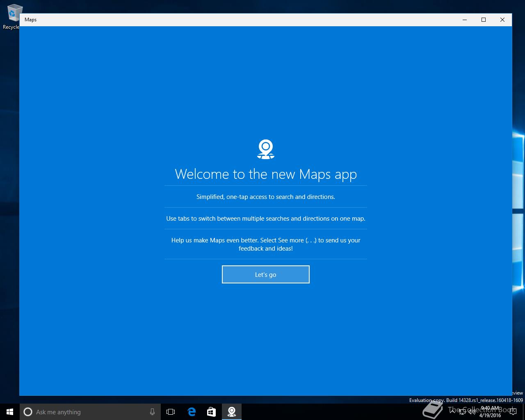Image resolution: width=525 pixels, height=420 pixels.
Task: Launch Microsoft Edge from taskbar
Action: pyautogui.click(x=191, y=412)
